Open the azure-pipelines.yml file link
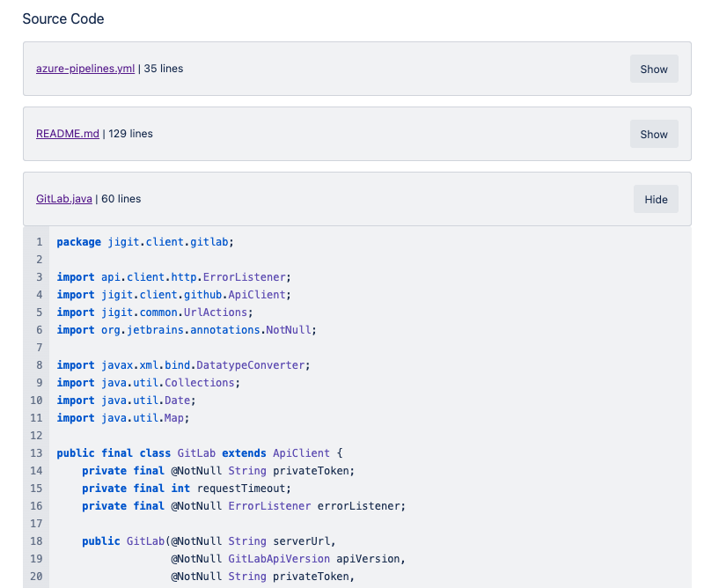Viewport: 712px width, 588px height. (85, 69)
